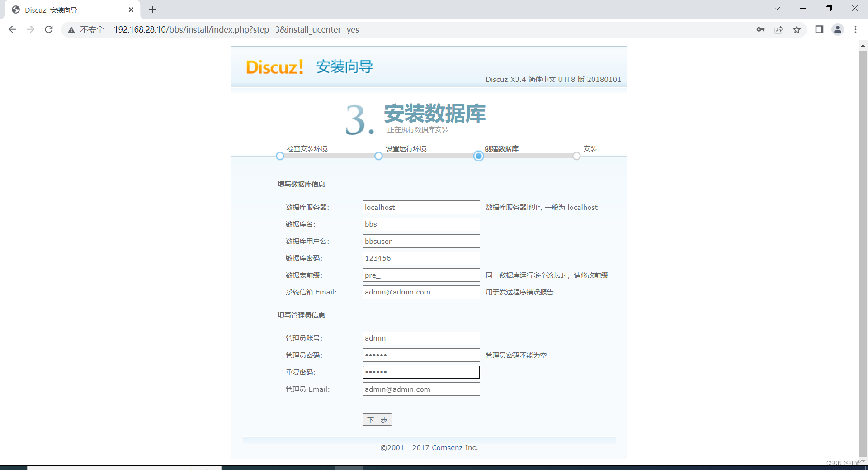Open a new tab with plus icon
The image size is (868, 470).
(153, 9)
